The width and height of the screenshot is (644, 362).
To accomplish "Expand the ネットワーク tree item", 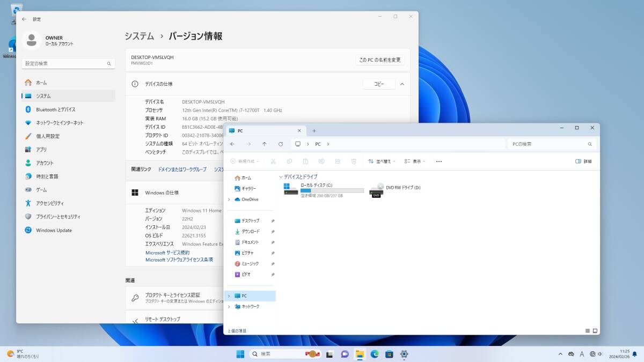I will tap(229, 306).
